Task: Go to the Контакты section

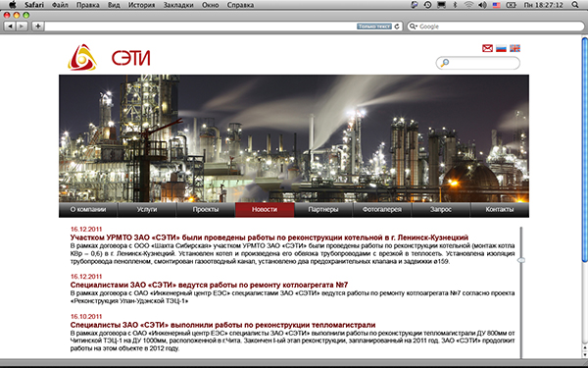Action: pyautogui.click(x=500, y=210)
